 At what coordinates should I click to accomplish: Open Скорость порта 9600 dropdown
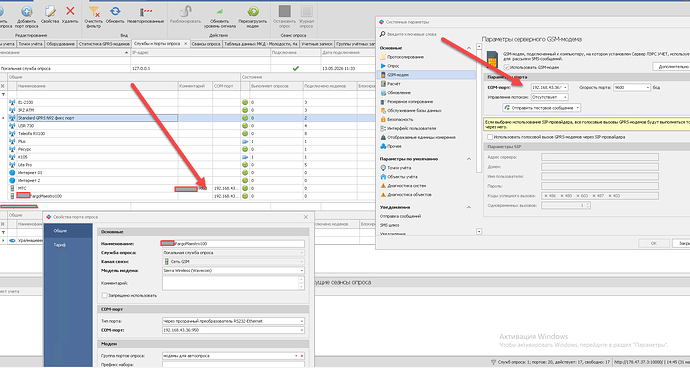pos(648,88)
